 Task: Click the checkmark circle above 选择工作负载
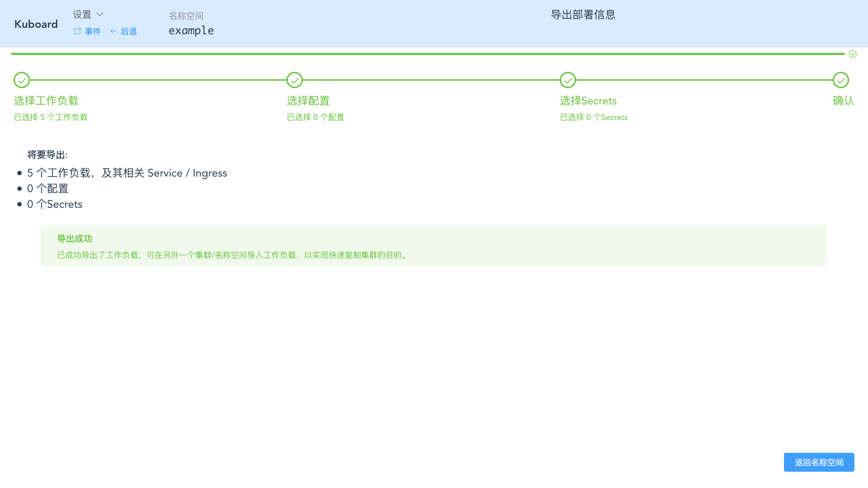tap(22, 80)
